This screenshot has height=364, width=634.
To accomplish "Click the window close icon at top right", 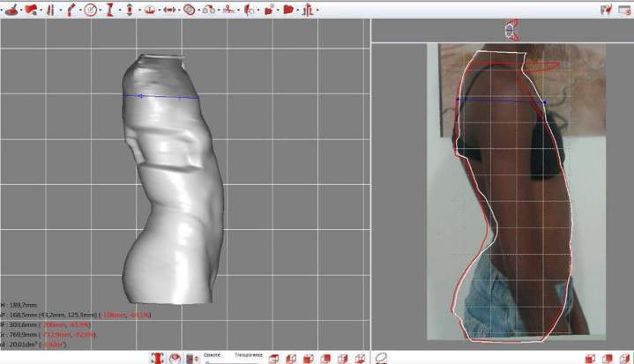I will (624, 9).
